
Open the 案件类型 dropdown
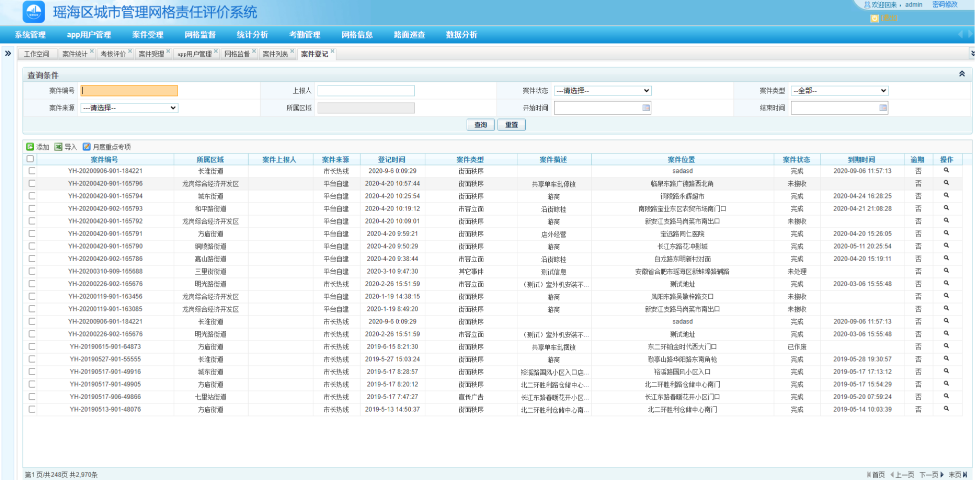click(839, 90)
